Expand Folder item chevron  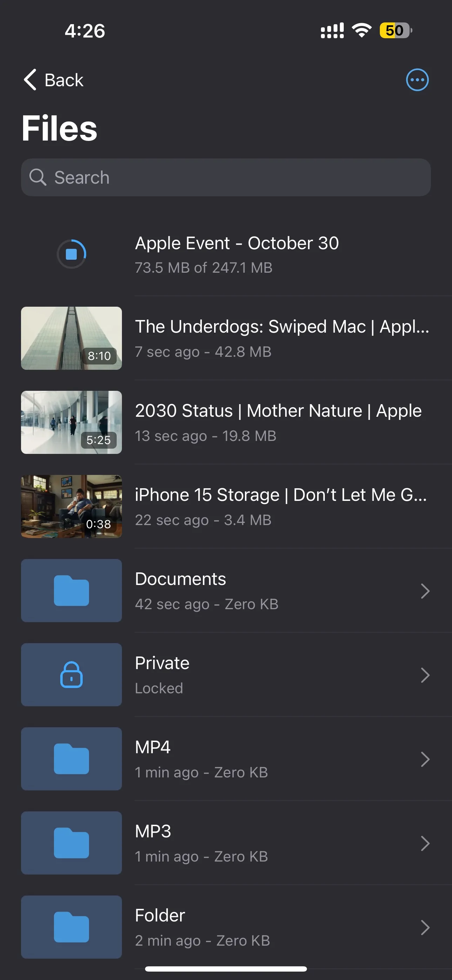coord(425,927)
